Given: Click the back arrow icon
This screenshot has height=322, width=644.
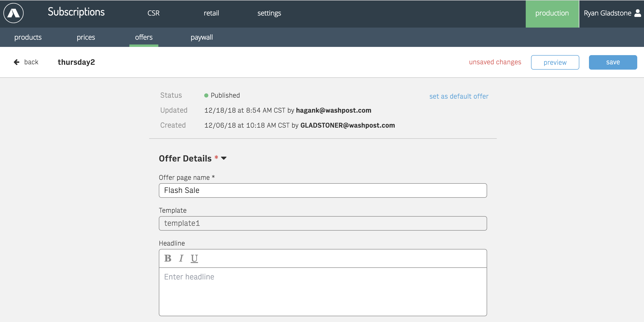Looking at the screenshot, I should point(16,62).
